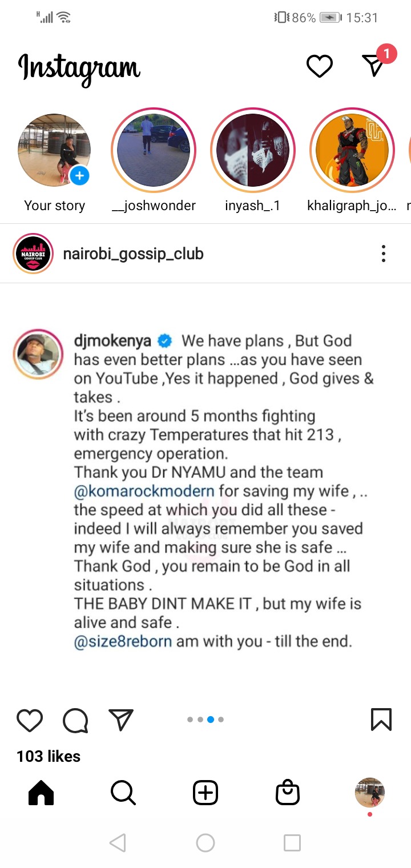Open nairobi_gossip_club profile name
Image resolution: width=411 pixels, height=868 pixels.
click(133, 254)
